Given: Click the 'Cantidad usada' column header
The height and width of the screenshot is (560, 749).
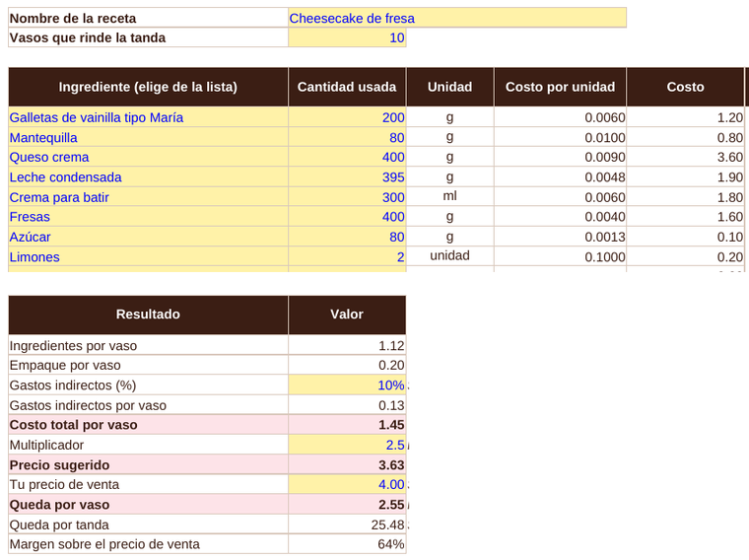Looking at the screenshot, I should tap(347, 87).
